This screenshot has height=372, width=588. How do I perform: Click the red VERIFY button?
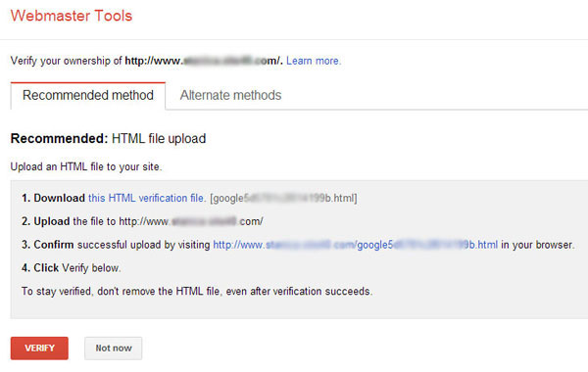39,349
